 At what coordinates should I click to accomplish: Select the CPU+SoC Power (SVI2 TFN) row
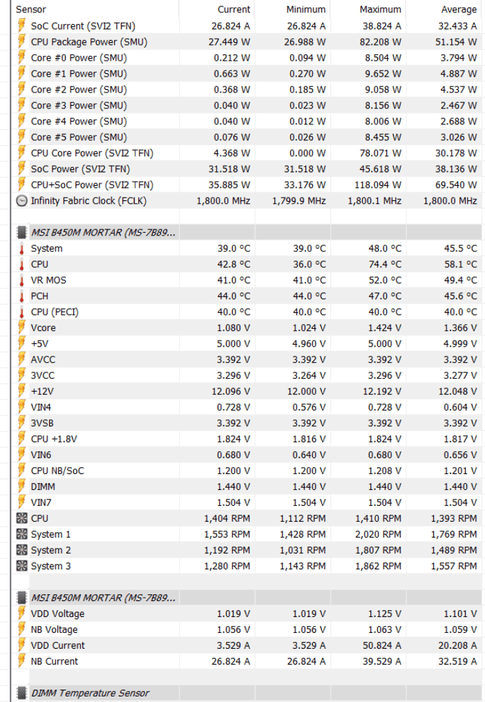[x=247, y=185]
